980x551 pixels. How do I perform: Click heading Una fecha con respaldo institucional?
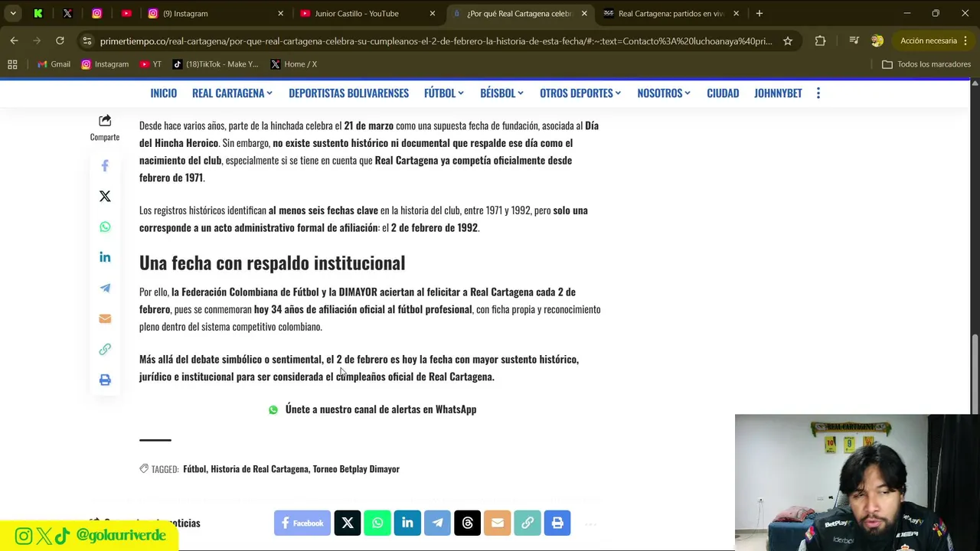pyautogui.click(x=272, y=262)
